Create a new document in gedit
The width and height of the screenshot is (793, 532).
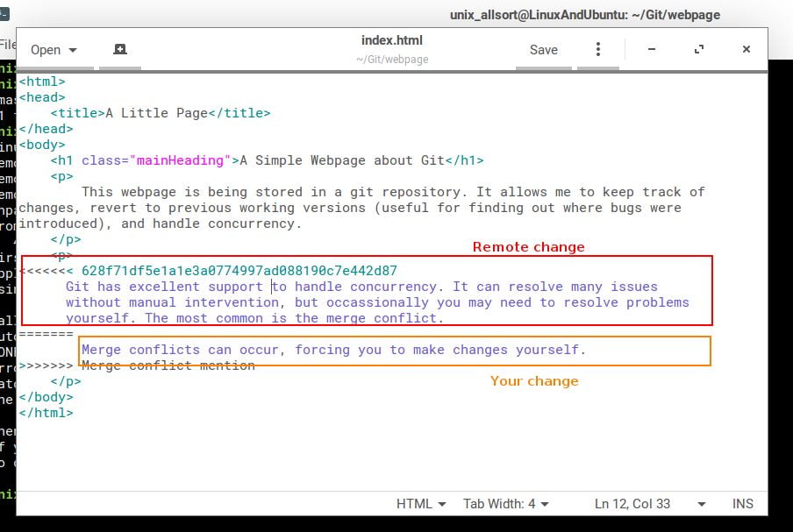coord(119,49)
